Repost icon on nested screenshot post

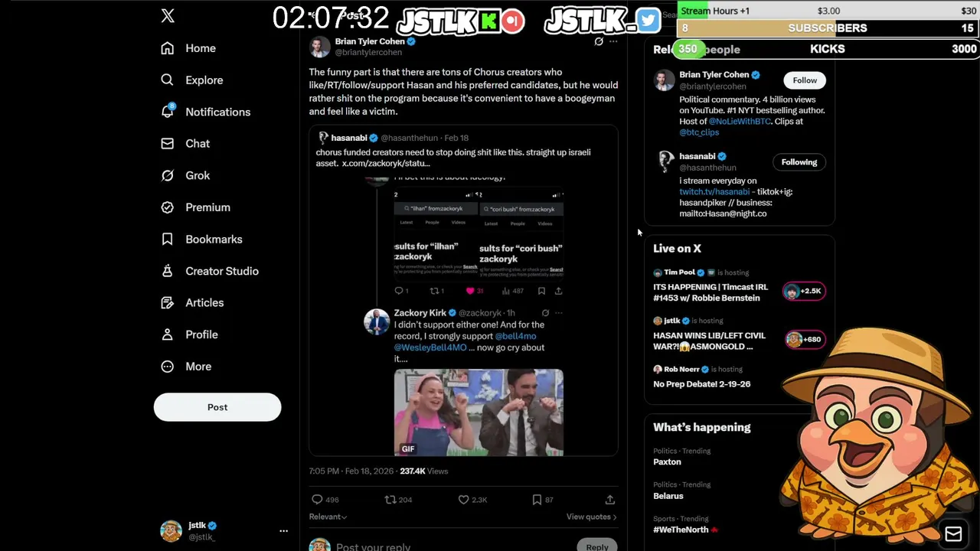433,291
